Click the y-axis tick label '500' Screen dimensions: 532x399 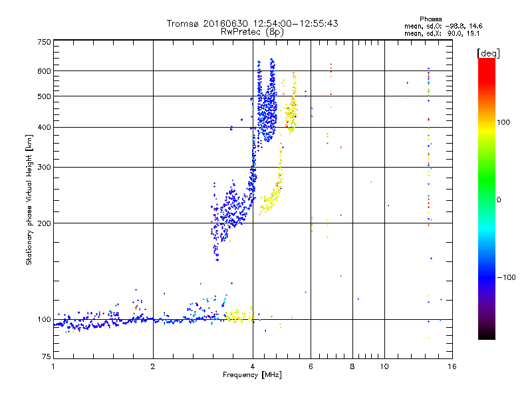[x=44, y=96]
